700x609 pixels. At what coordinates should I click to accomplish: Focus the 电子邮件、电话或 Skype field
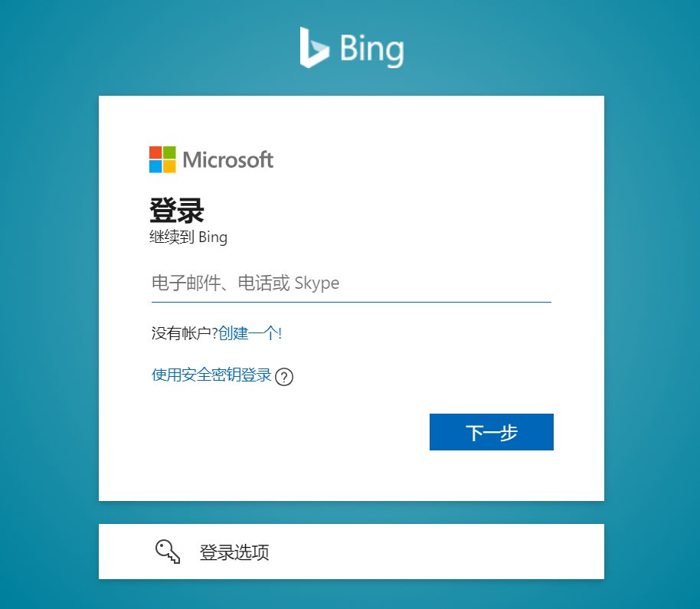pyautogui.click(x=352, y=283)
